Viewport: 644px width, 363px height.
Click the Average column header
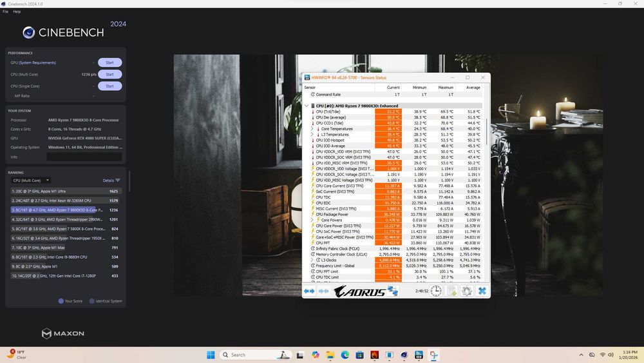point(469,87)
